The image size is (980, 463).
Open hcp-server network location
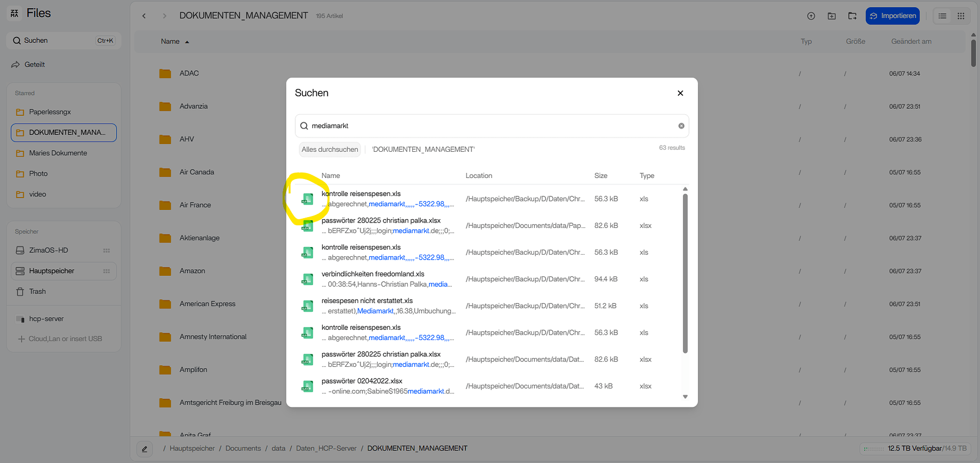(x=46, y=319)
